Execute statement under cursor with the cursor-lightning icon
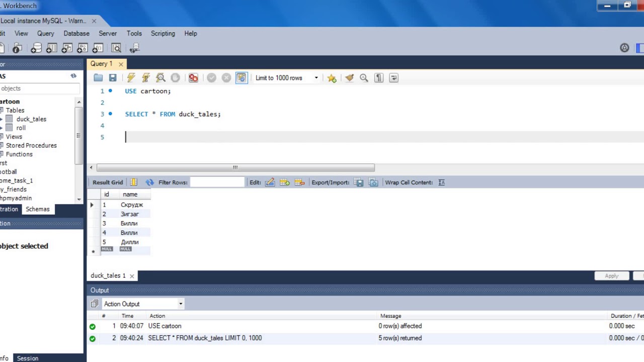Image resolution: width=644 pixels, height=362 pixels. (x=146, y=78)
